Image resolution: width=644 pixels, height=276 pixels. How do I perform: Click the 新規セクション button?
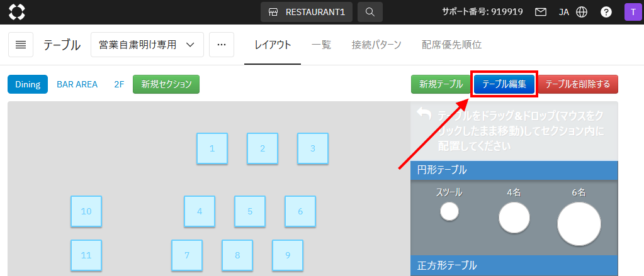coord(166,84)
